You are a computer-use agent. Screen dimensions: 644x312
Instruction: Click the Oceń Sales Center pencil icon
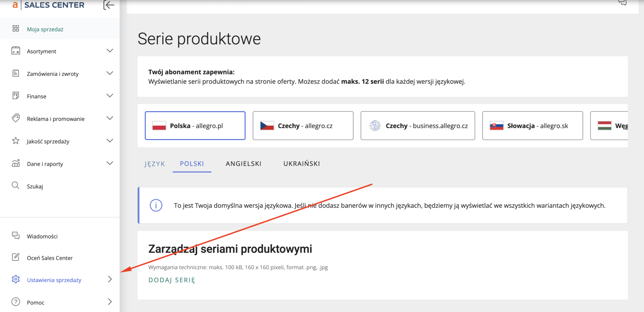pos(16,257)
